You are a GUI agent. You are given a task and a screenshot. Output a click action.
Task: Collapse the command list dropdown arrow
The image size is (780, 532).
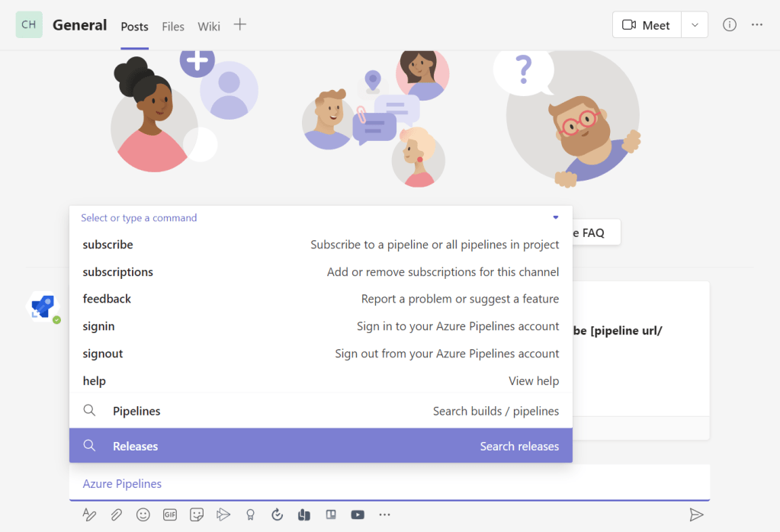[x=556, y=217]
